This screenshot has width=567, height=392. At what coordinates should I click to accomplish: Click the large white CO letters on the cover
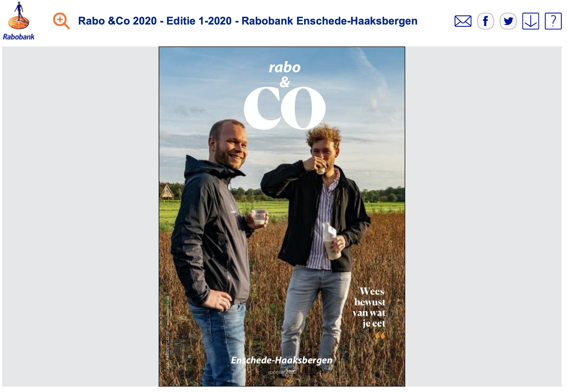coord(285,108)
